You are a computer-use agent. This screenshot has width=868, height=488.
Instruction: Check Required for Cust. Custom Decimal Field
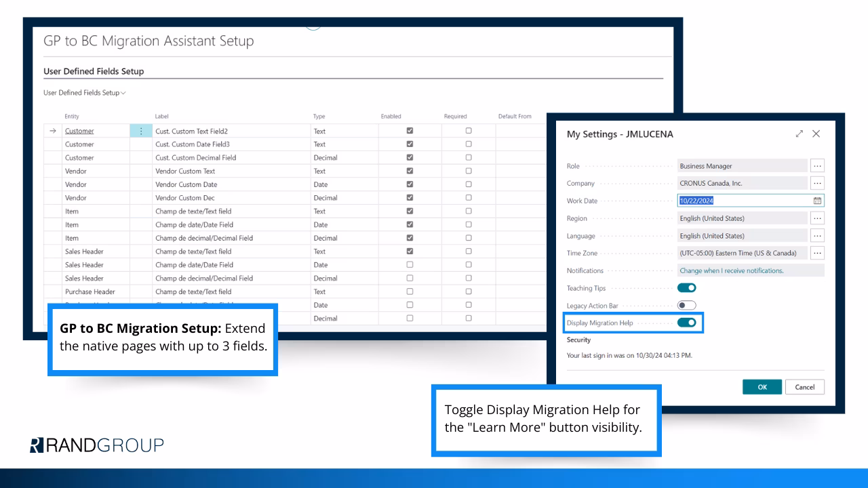[469, 157]
